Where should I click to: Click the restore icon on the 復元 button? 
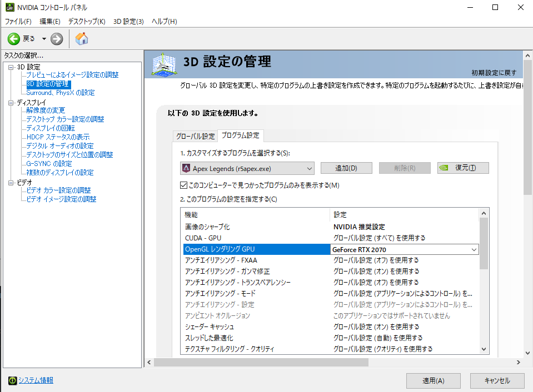pyautogui.click(x=445, y=168)
